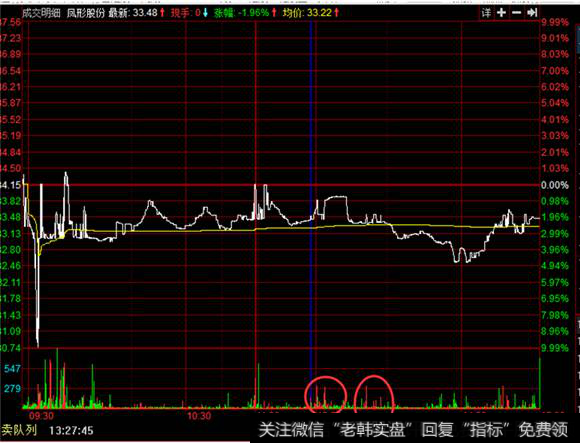Click the 0.00% baseline axis label
The image size is (580, 443).
point(554,185)
